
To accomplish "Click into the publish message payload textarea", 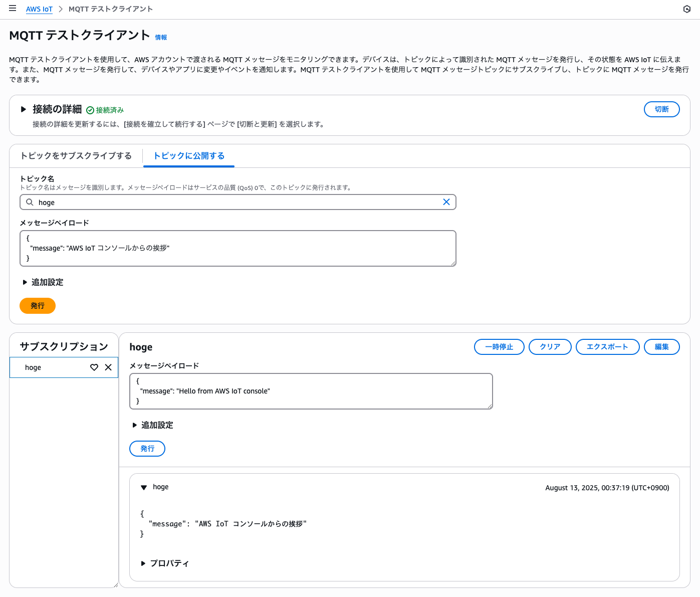I will pos(238,248).
